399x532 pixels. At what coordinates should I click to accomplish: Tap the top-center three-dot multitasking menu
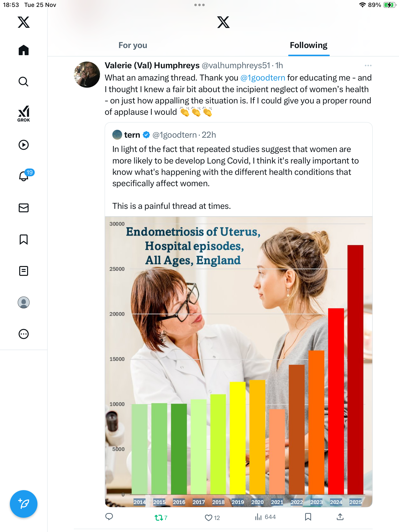[x=199, y=5]
